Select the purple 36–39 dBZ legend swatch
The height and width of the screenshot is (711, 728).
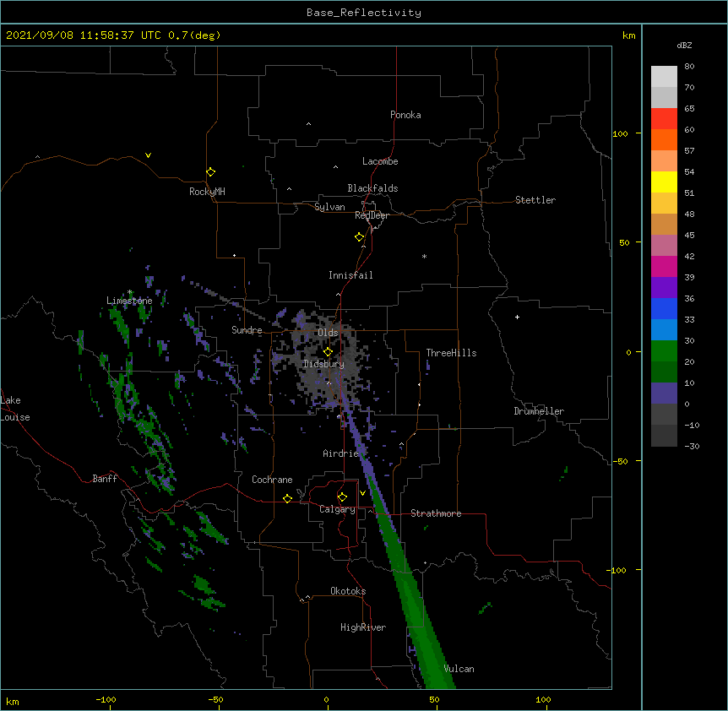[664, 287]
